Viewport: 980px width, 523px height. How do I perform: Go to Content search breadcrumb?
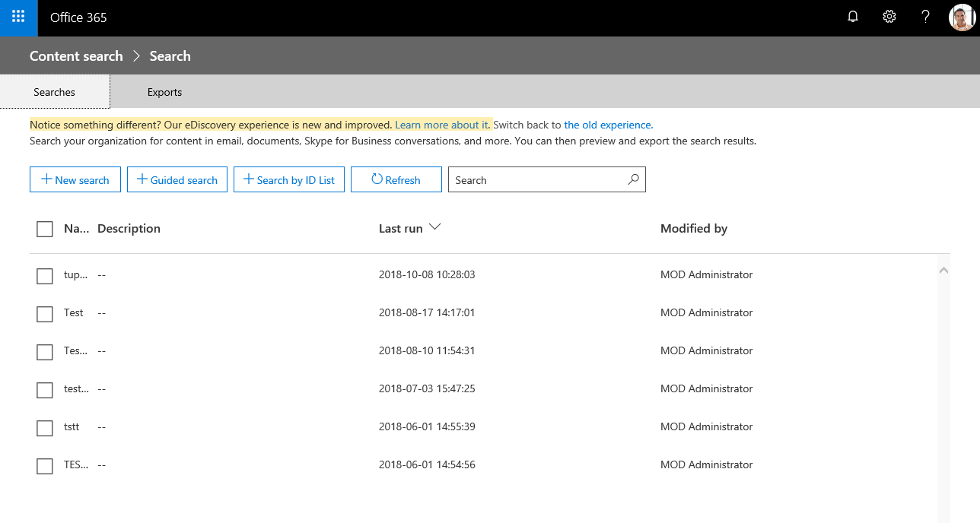pyautogui.click(x=76, y=56)
